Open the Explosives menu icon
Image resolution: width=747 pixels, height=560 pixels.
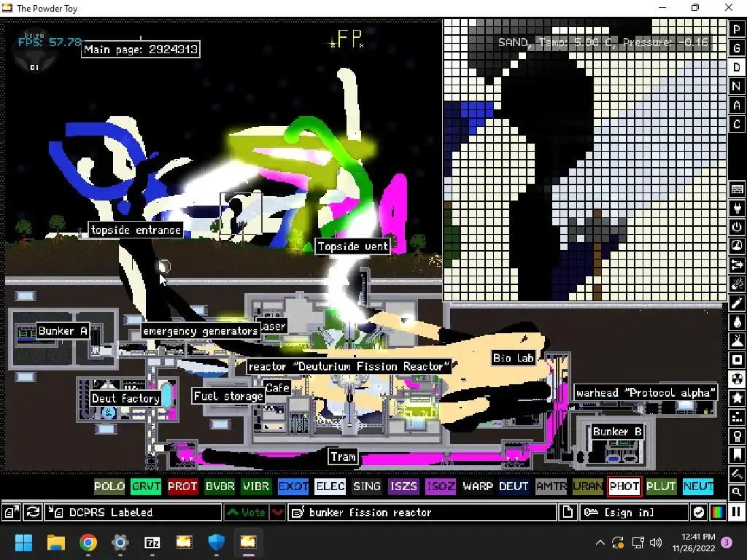737,284
